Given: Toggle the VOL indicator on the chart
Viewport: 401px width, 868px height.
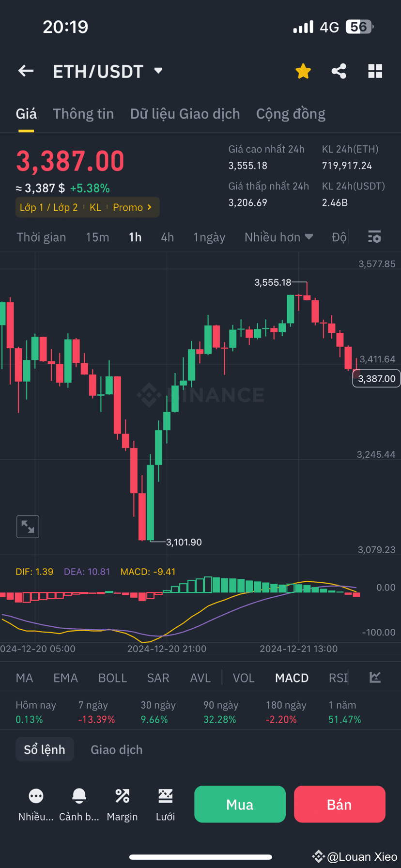Looking at the screenshot, I should pyautogui.click(x=244, y=678).
